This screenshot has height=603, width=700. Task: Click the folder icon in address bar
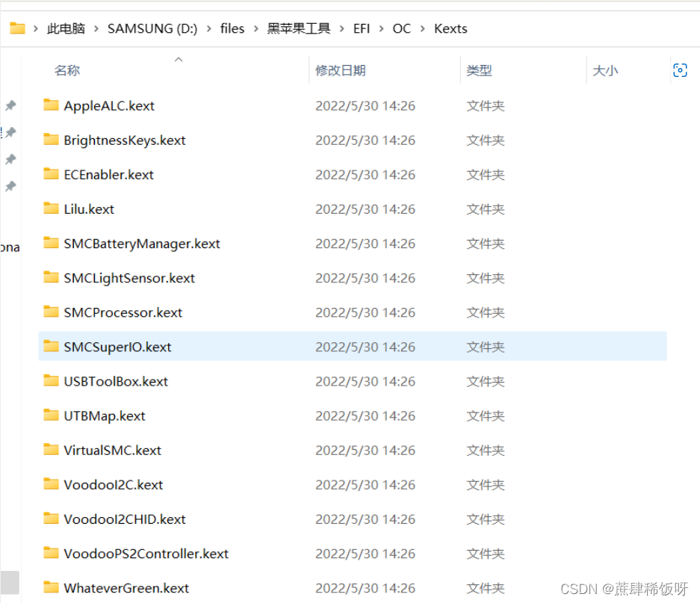click(x=17, y=28)
